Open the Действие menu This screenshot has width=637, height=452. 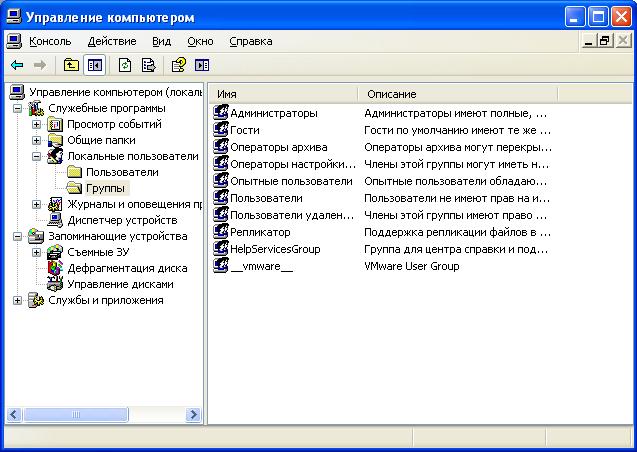coord(112,41)
